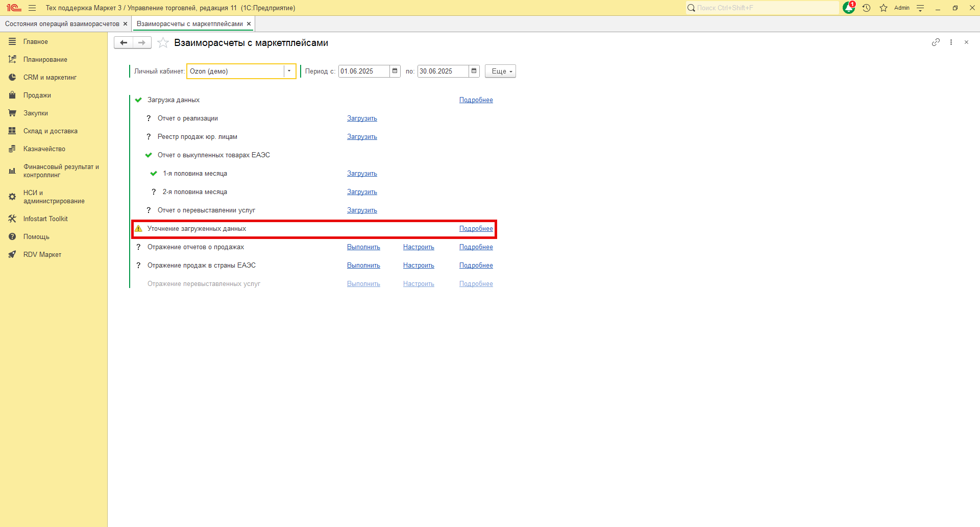Click Выполнить for Отражение отчетов о продажах

coord(363,247)
